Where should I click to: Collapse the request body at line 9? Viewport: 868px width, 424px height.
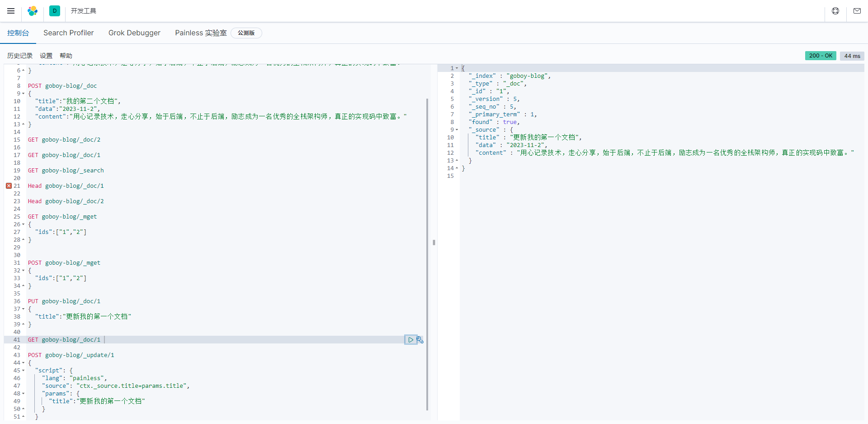click(x=24, y=94)
